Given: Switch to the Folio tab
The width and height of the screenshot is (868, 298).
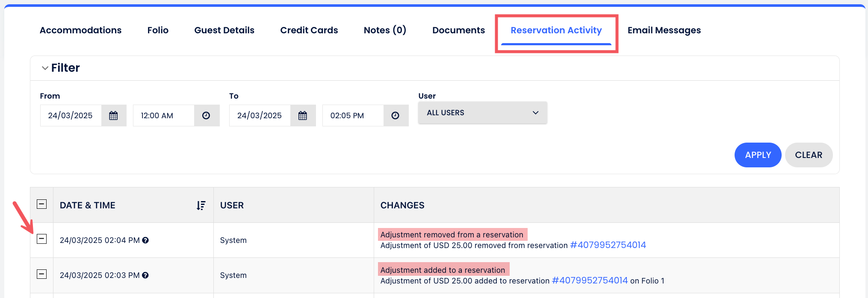Looking at the screenshot, I should point(158,30).
